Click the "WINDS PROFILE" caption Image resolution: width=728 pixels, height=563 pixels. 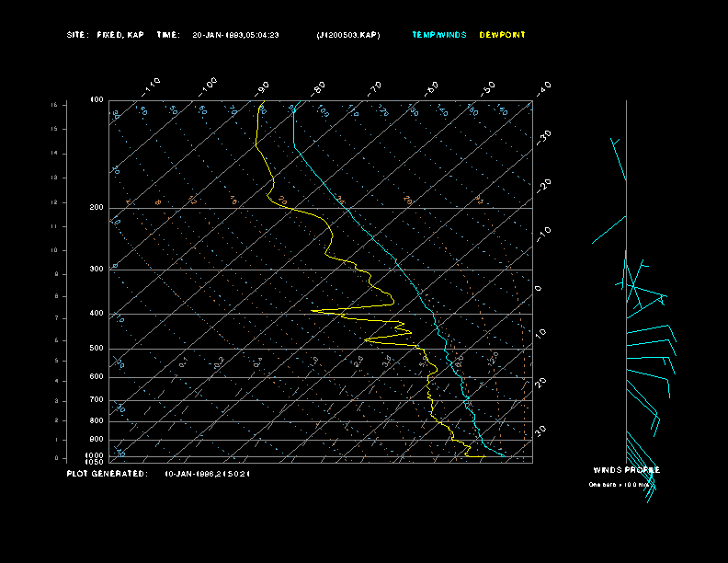(626, 470)
